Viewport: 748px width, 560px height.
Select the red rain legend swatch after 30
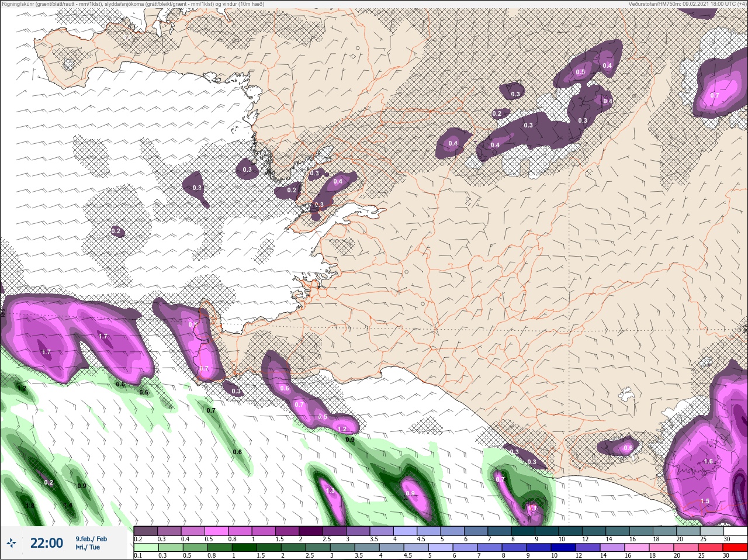pos(735,547)
